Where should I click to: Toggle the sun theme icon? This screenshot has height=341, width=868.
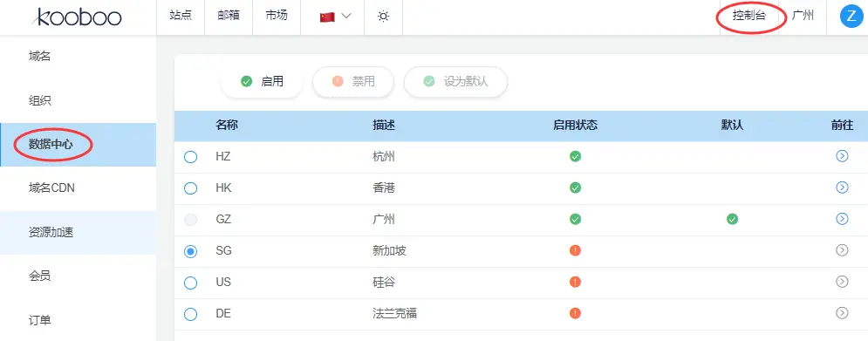[x=383, y=17]
